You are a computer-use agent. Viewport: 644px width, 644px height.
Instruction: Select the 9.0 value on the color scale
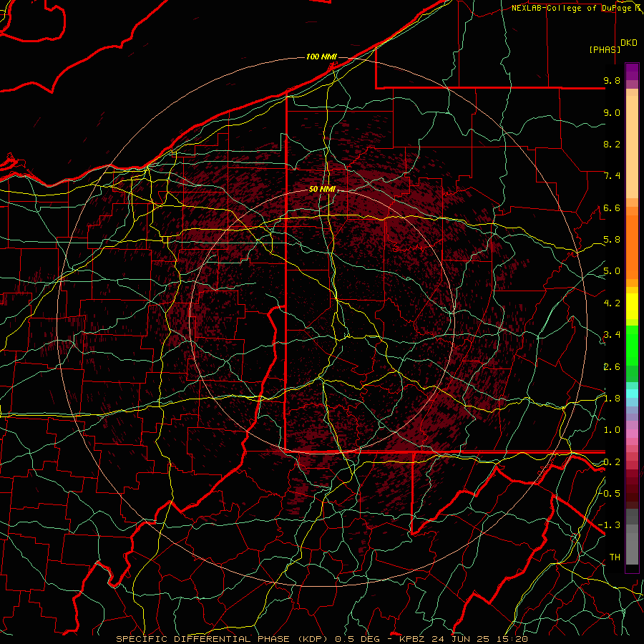pyautogui.click(x=612, y=112)
